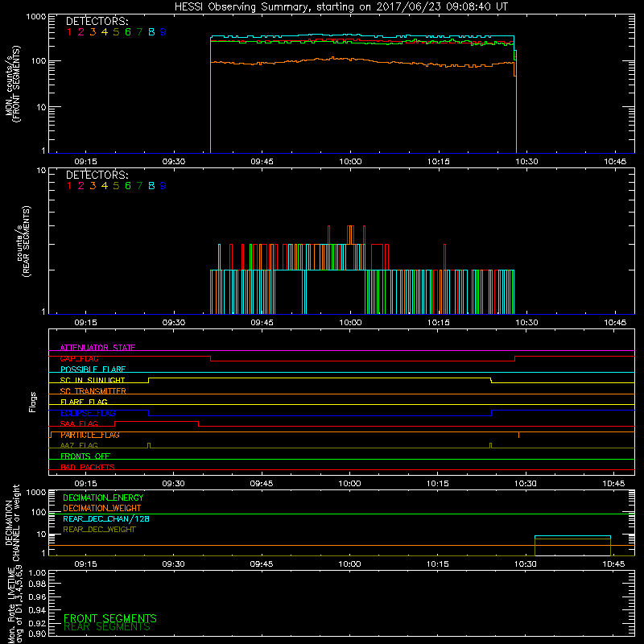Click the SC_TRANSMITTER flag label

(93, 391)
